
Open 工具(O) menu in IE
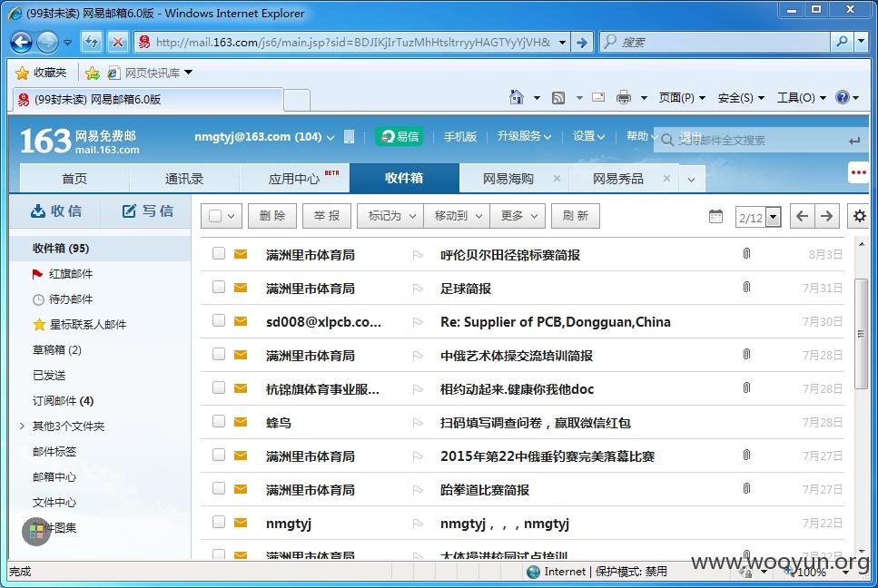(x=802, y=98)
